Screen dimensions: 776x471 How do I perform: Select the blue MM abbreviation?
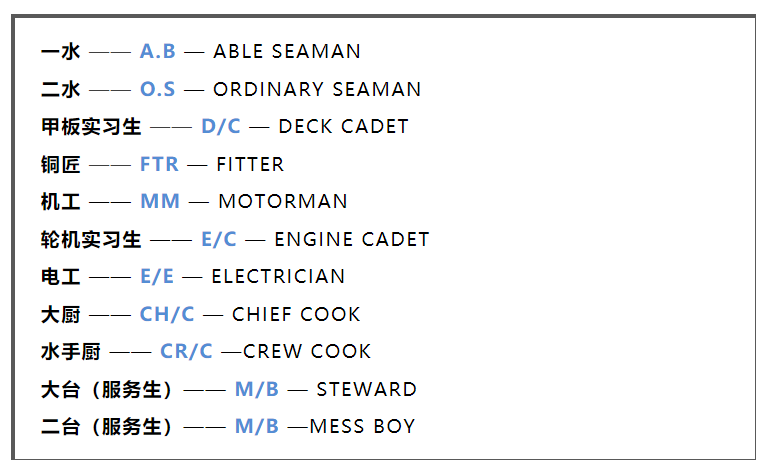pyautogui.click(x=160, y=201)
